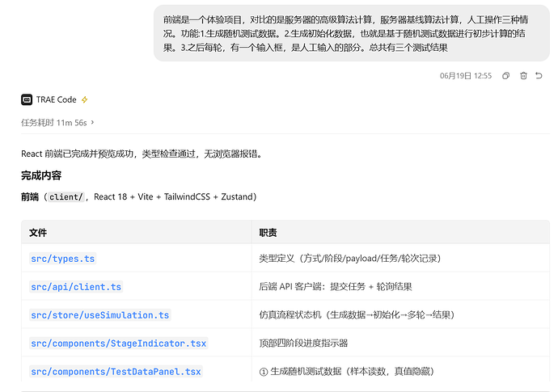Open src/store/useSimulation.ts file link
Image resolution: width=558 pixels, height=392 pixels.
pos(100,314)
